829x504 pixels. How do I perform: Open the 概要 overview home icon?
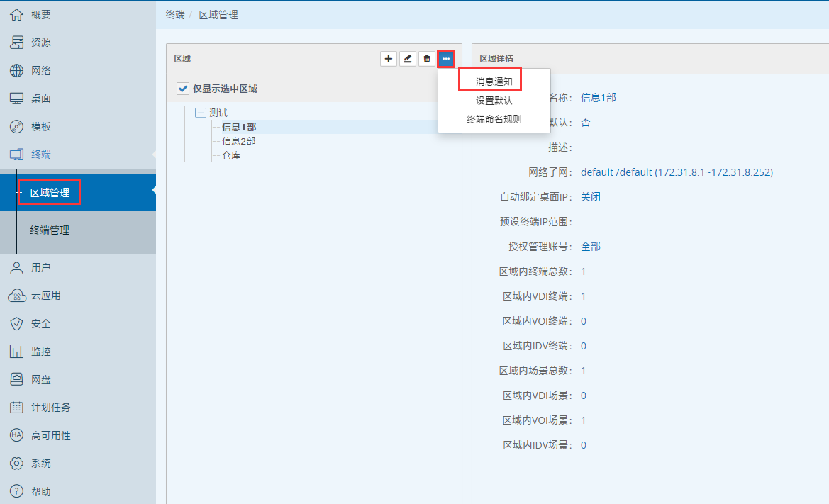click(17, 15)
